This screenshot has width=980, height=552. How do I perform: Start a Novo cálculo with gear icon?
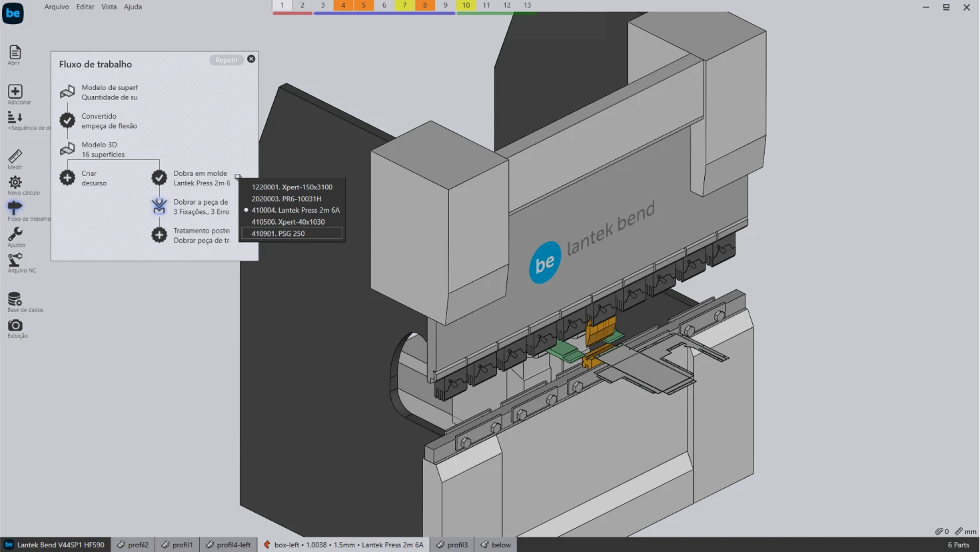tap(15, 182)
